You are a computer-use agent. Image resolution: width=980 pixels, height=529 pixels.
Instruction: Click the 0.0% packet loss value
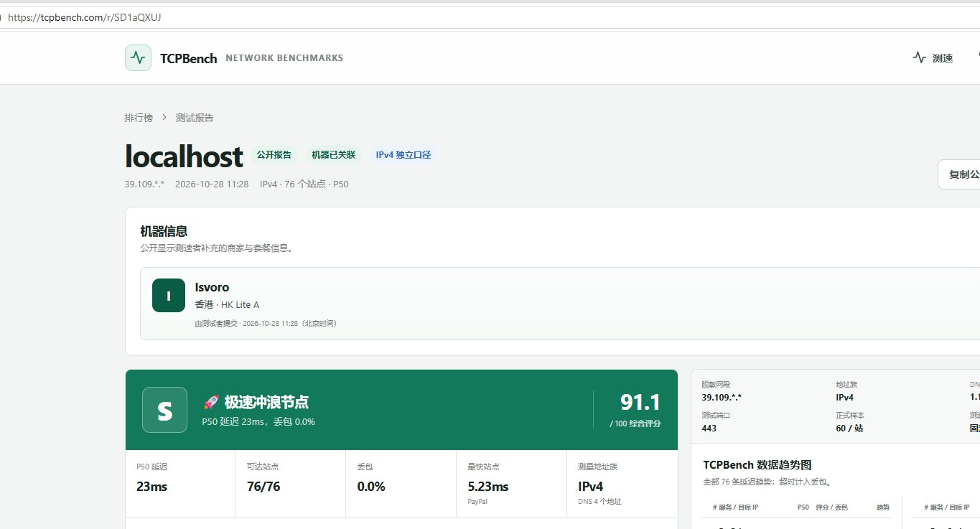click(x=371, y=487)
